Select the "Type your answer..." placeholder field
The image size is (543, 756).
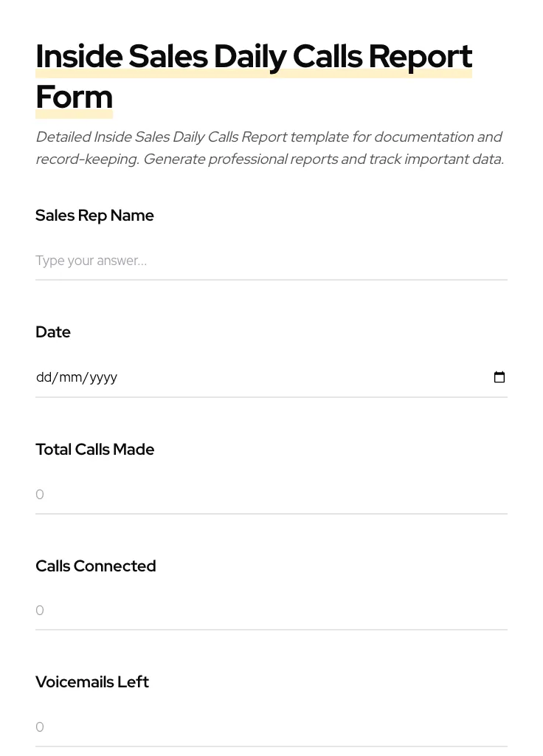[91, 261]
